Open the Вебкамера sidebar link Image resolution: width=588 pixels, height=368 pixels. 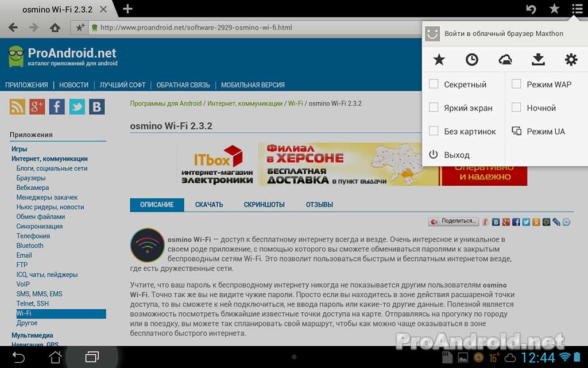pos(33,188)
